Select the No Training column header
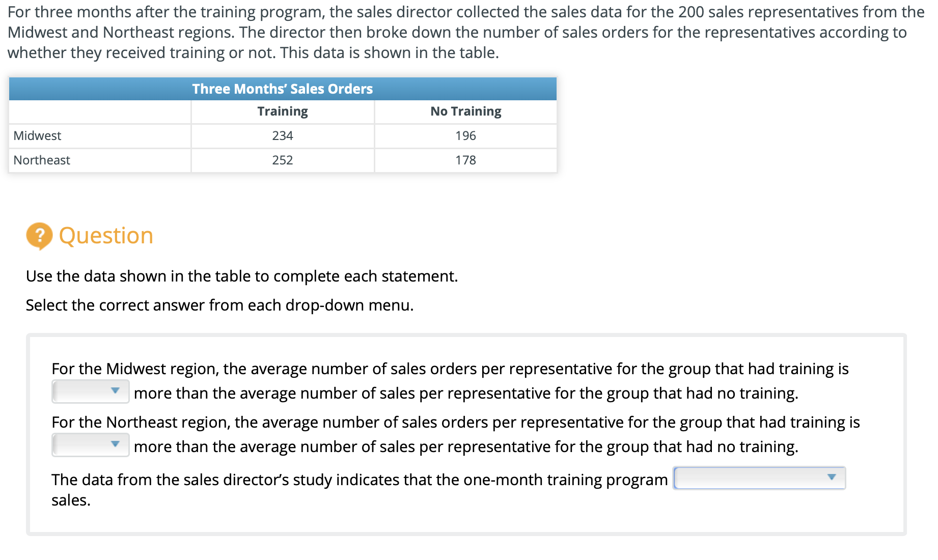The image size is (938, 560). coord(465,111)
